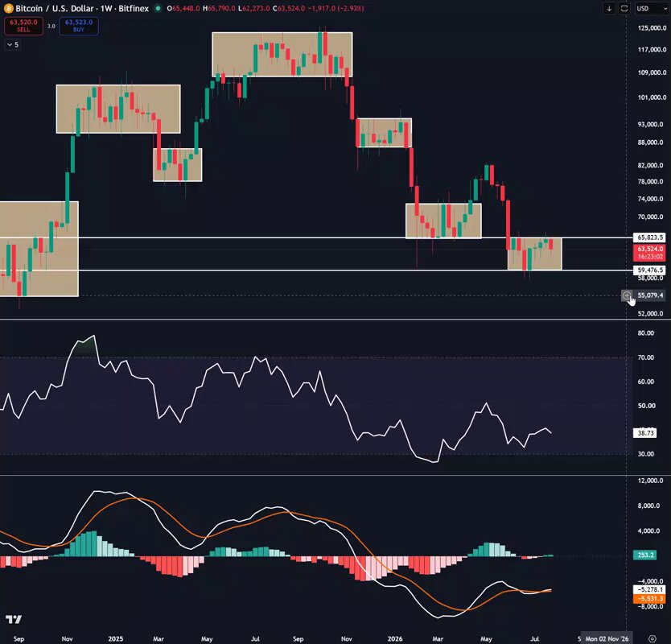Click the 2025 time axis label
This screenshot has height=644, width=671.
click(x=116, y=638)
